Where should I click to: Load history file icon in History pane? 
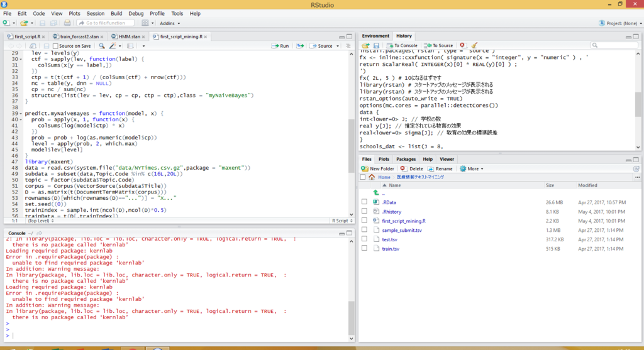(365, 45)
